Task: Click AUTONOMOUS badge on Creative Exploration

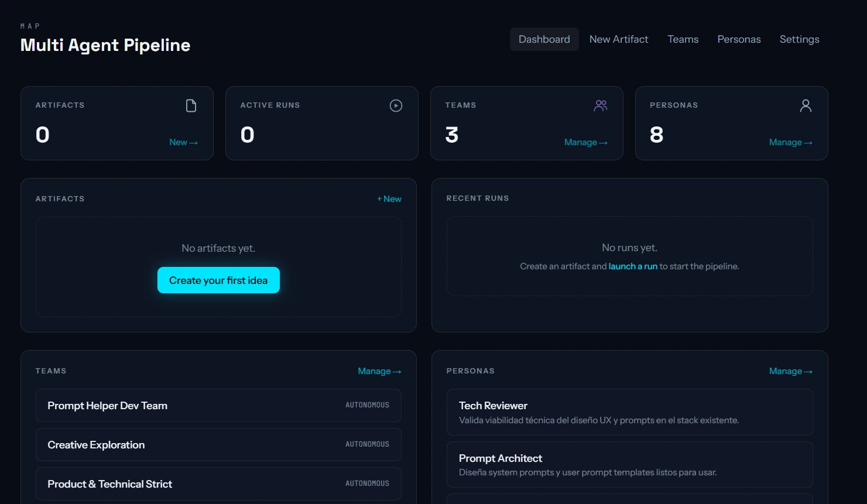Action: [367, 444]
